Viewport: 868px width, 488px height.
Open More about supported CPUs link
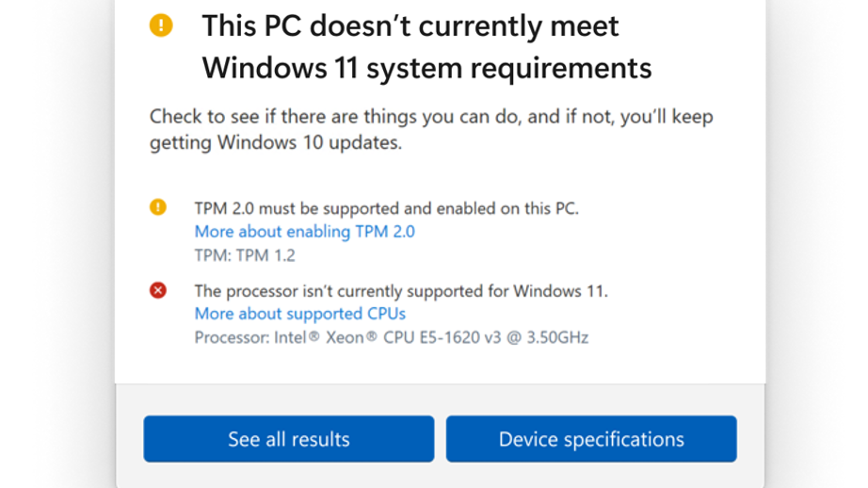tap(300, 314)
